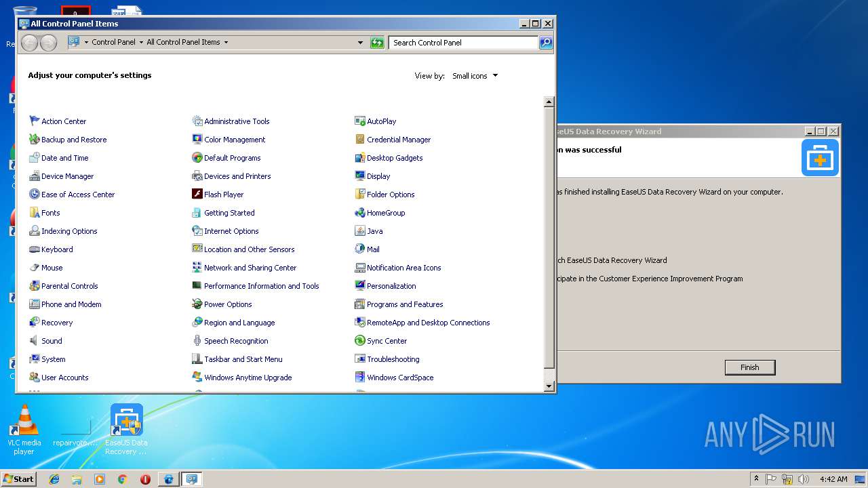Open the Speech Recognition link
Viewport: 868px width, 488px height.
coord(236,341)
